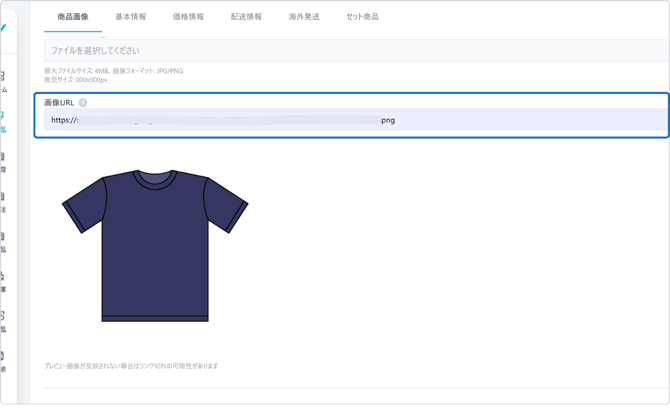Click the preview broken-link notice text
Image resolution: width=670 pixels, height=409 pixels.
tap(131, 366)
